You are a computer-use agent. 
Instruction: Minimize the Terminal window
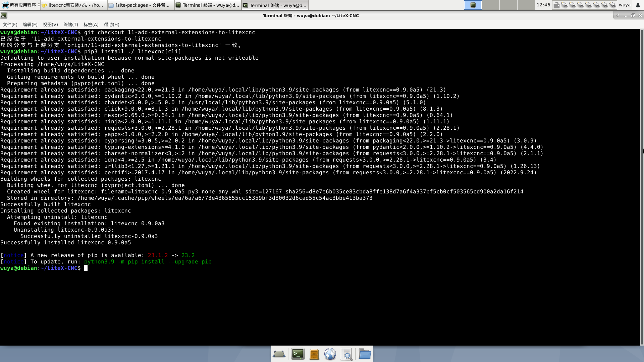tap(626, 15)
